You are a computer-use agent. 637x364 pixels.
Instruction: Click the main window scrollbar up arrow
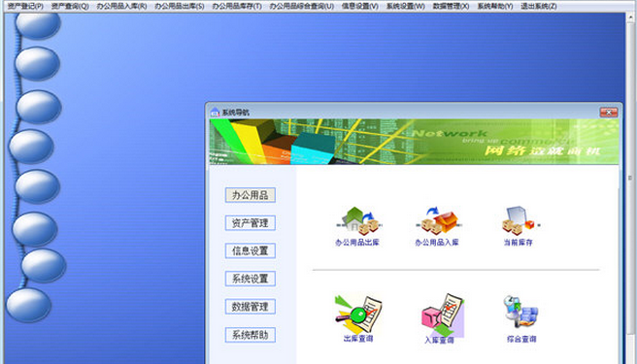coord(631,17)
